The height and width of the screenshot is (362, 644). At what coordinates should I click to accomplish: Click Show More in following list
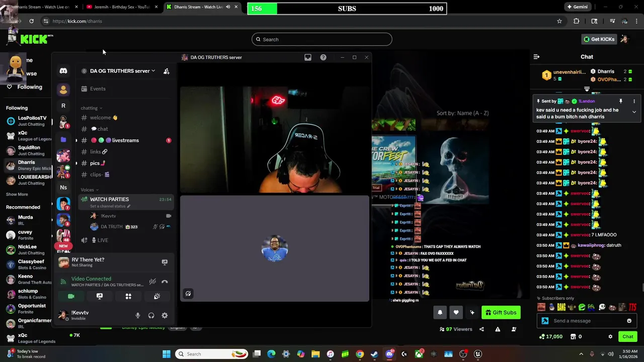[x=17, y=194]
